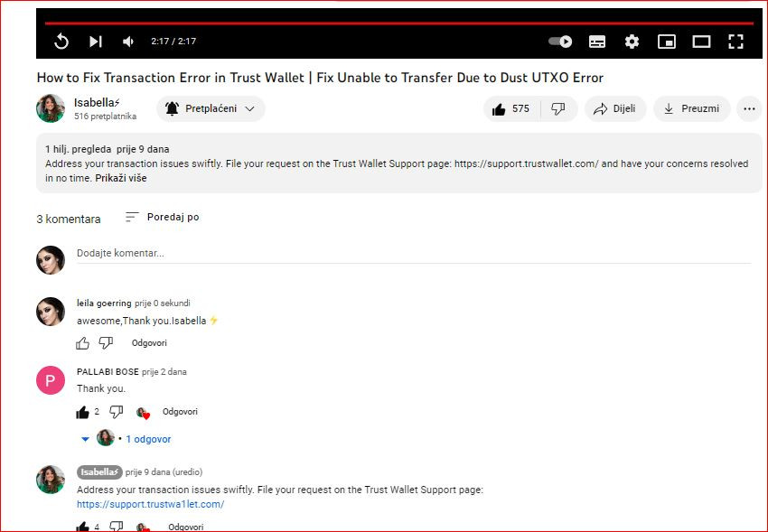Click the '3 komentara' count text
768x532 pixels.
point(69,219)
